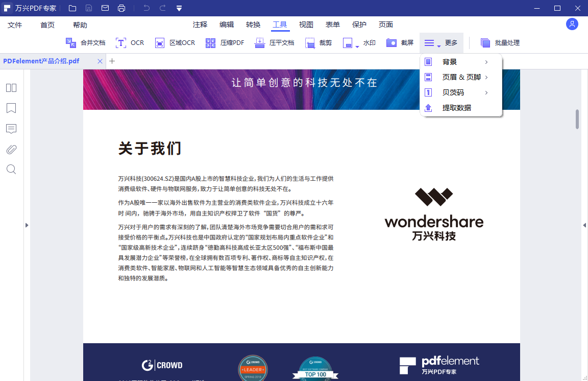Open the File (文件) menu
Viewport: 588px width, 381px height.
click(15, 25)
